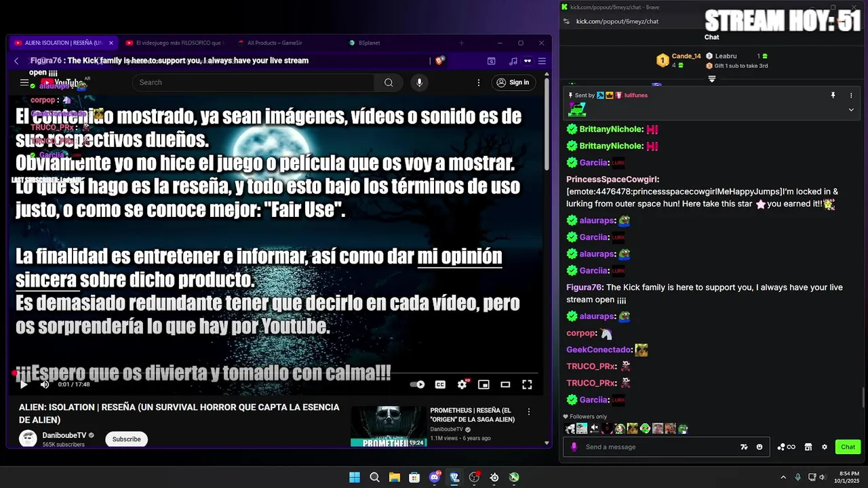This screenshot has width=868, height=488.
Task: Switch to the BSplanet tab
Action: [365, 43]
